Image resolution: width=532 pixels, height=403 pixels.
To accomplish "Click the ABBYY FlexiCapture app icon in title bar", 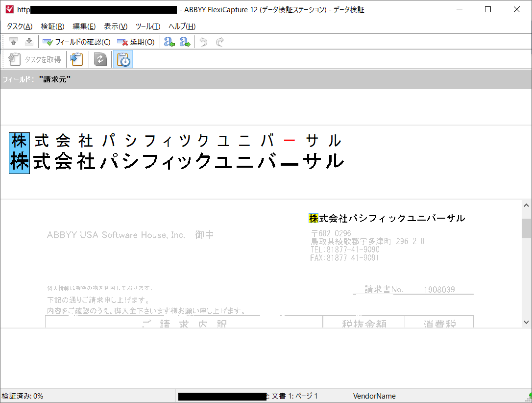I will (10, 9).
